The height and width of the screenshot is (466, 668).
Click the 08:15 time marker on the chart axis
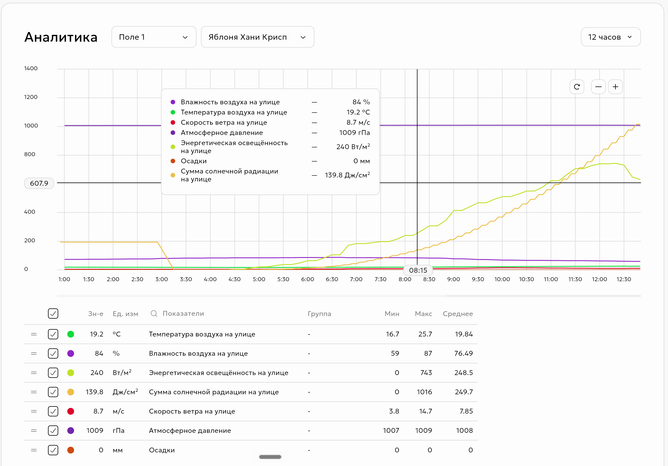(418, 270)
